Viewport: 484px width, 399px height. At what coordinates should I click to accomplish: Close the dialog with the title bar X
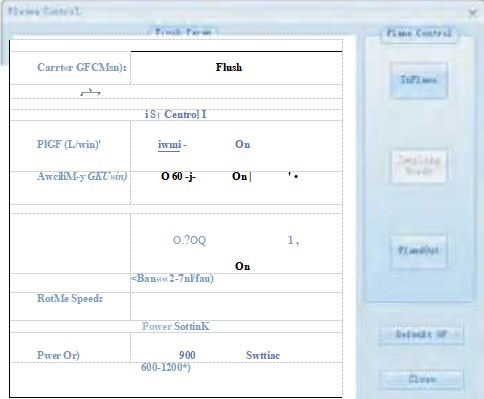point(472,13)
